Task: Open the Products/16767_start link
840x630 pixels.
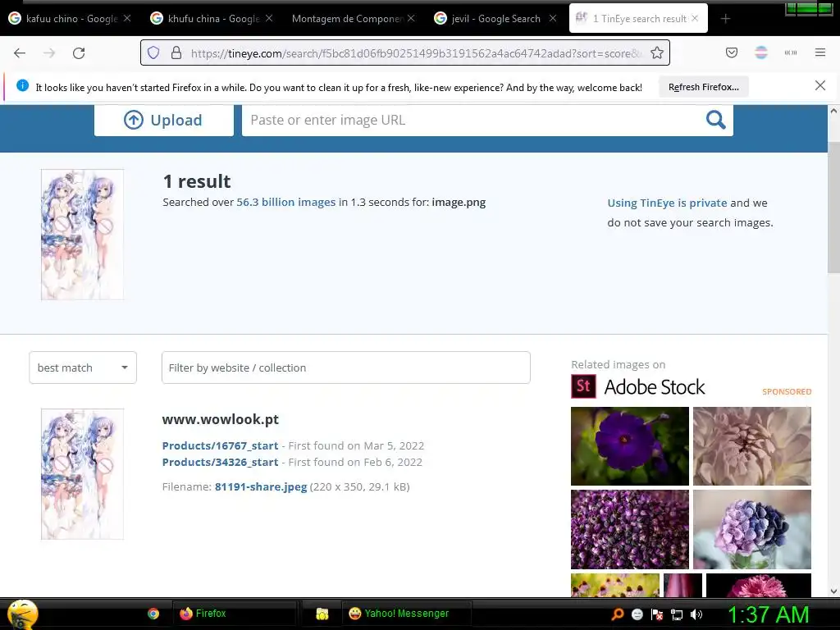Action: point(220,445)
